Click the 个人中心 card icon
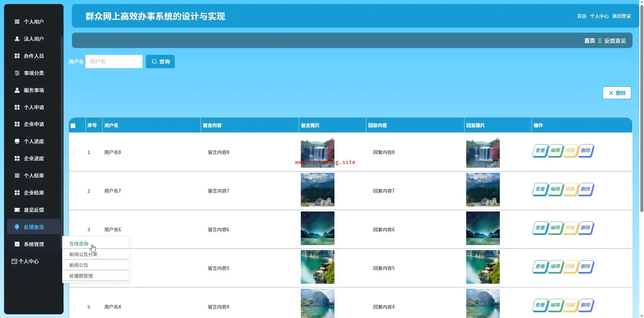The width and height of the screenshot is (644, 318). click(x=14, y=261)
